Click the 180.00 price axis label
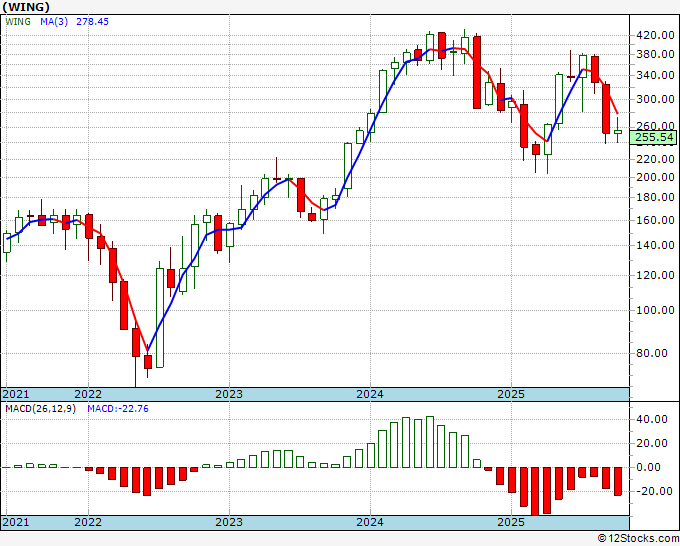Screen dimensions: 680x546 (654, 197)
